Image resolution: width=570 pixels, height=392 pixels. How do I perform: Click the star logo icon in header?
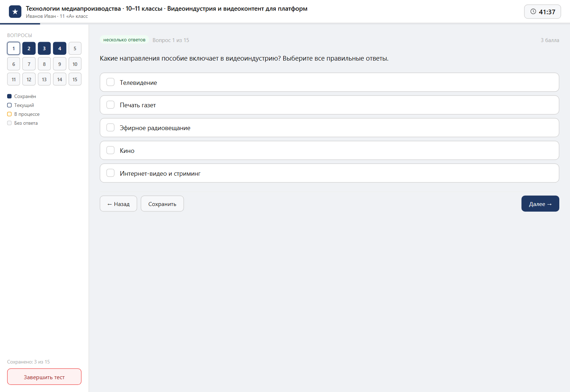pos(15,12)
